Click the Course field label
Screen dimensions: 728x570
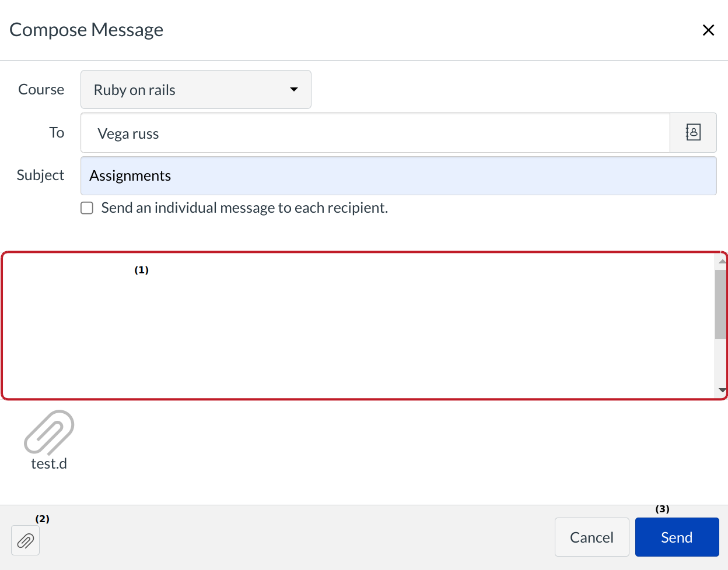[41, 89]
